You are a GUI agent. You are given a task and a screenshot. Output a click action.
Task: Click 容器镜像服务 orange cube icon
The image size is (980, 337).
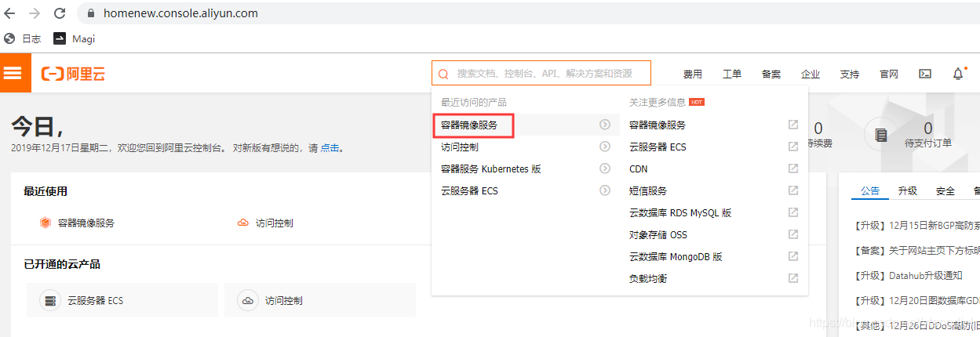click(46, 223)
